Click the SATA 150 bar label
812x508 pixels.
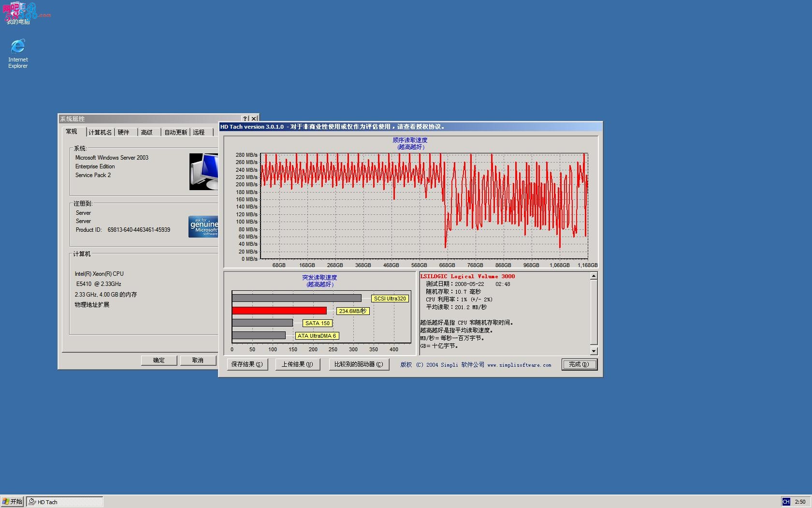tap(318, 323)
